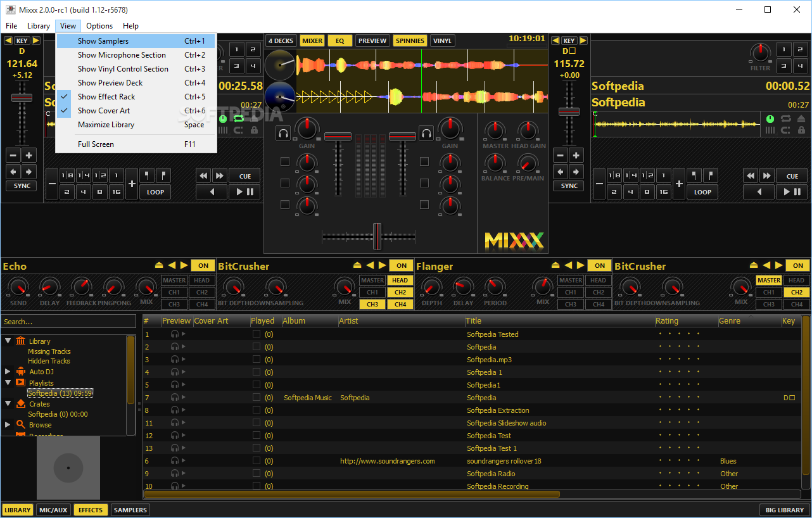Click 4 DECKS button
The image size is (812, 518).
click(x=281, y=41)
